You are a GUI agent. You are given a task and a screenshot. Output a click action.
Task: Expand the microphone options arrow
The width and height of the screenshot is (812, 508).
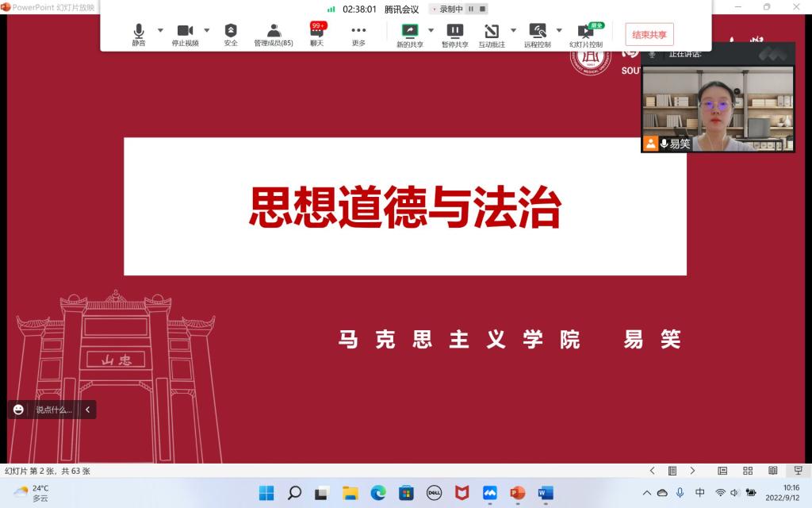[160, 30]
